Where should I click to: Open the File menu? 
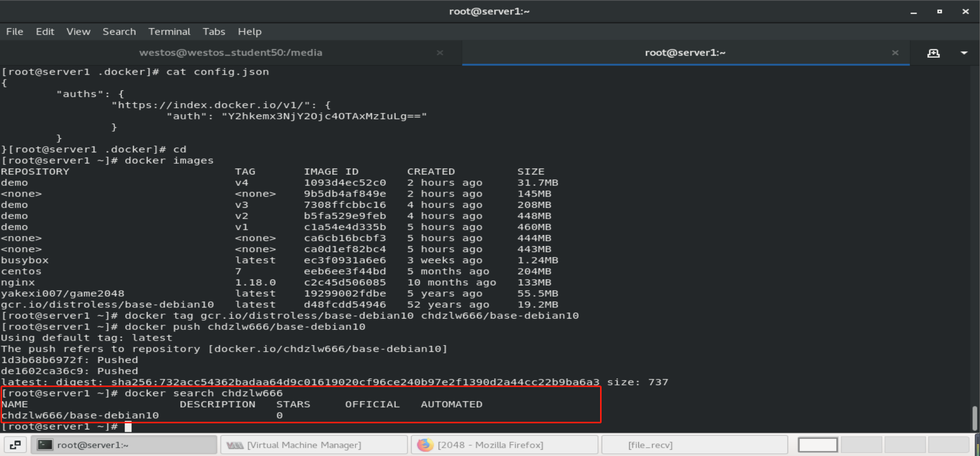pos(14,32)
